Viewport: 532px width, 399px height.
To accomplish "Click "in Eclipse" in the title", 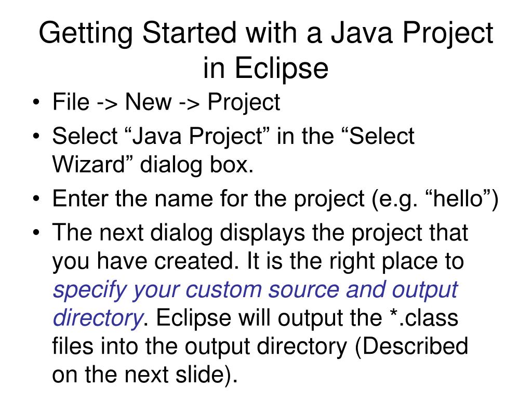I will [265, 68].
